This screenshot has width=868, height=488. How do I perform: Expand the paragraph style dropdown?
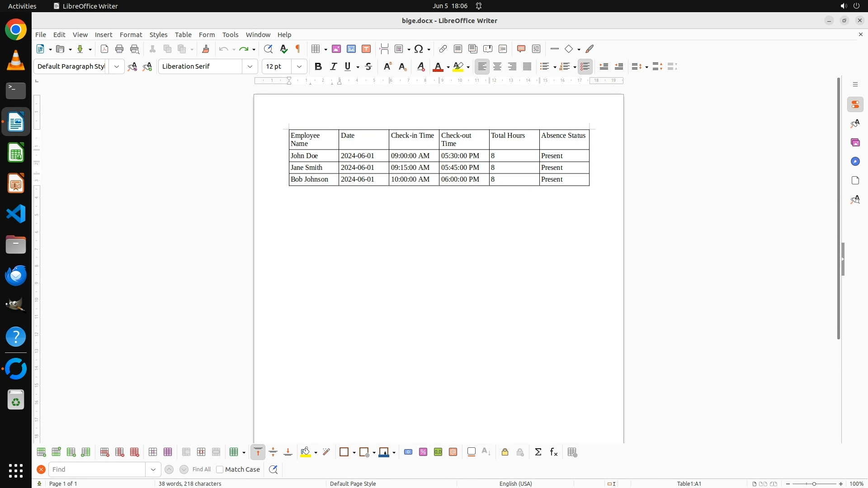tap(117, 66)
